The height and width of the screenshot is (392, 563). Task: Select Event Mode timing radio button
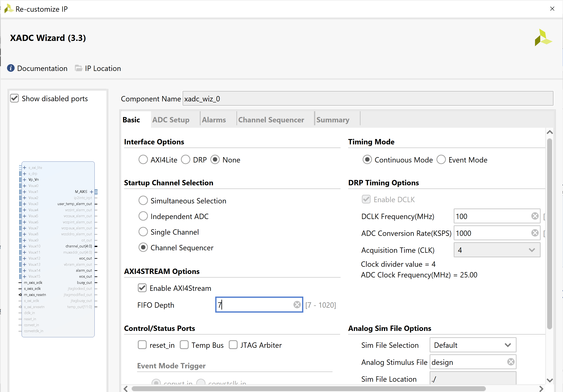tap(441, 160)
